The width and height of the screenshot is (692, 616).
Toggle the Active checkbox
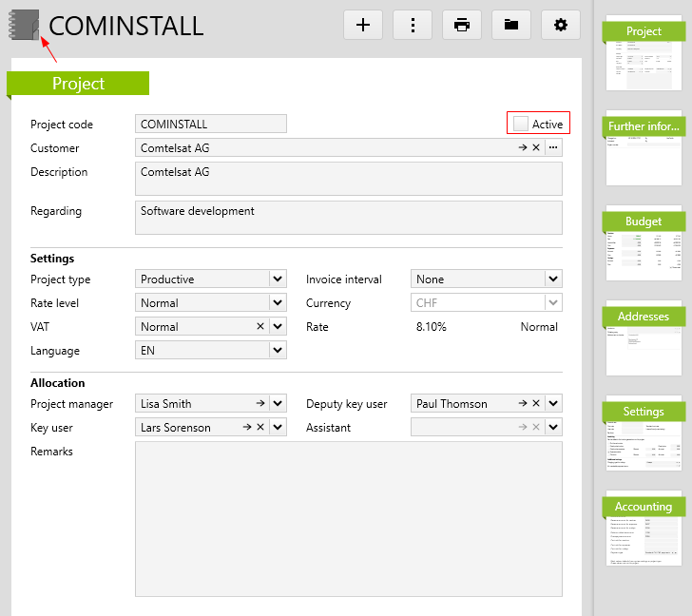coord(521,124)
